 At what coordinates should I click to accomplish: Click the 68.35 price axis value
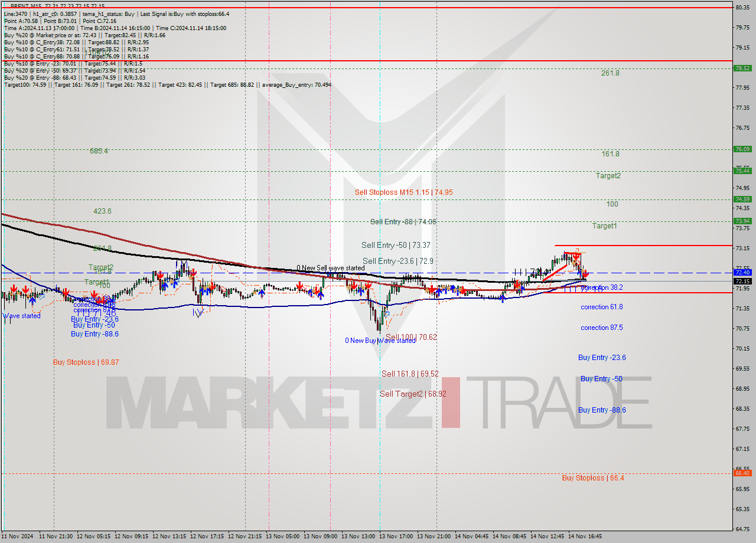pos(742,408)
